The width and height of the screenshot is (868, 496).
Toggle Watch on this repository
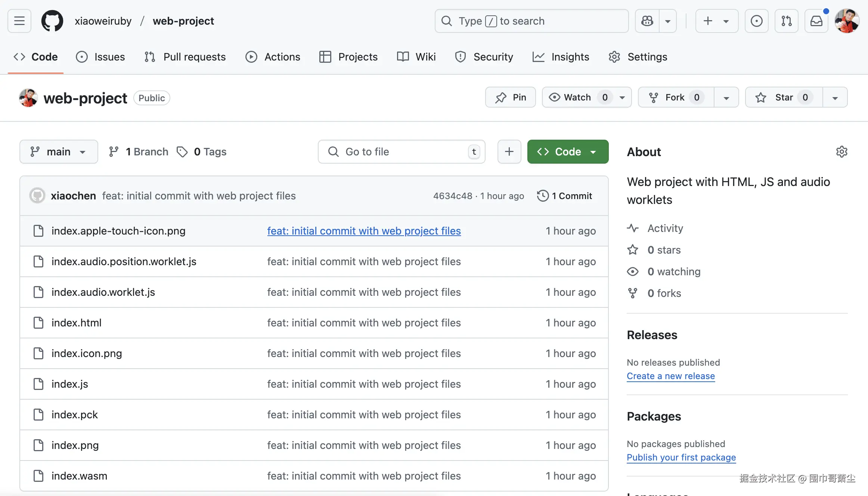[x=578, y=97]
